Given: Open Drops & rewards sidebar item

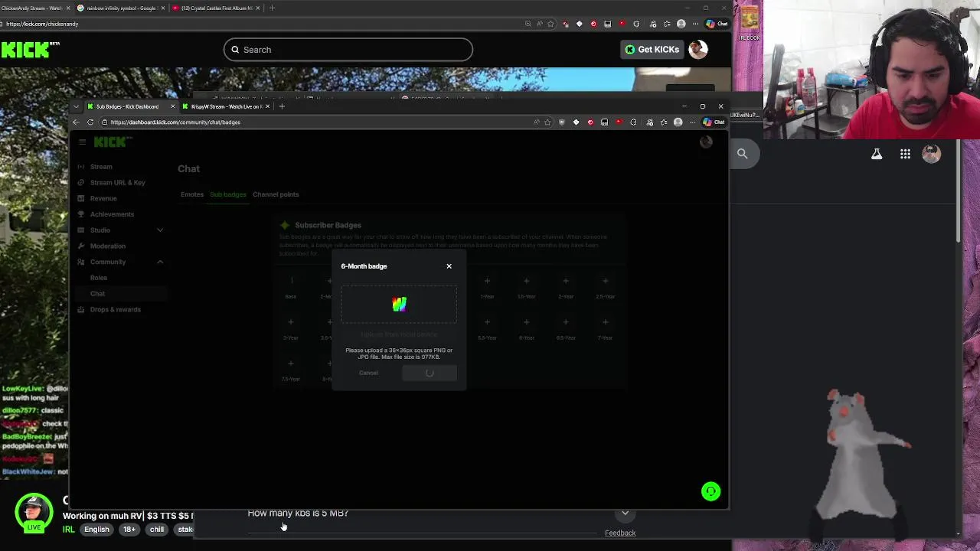Looking at the screenshot, I should (x=115, y=310).
